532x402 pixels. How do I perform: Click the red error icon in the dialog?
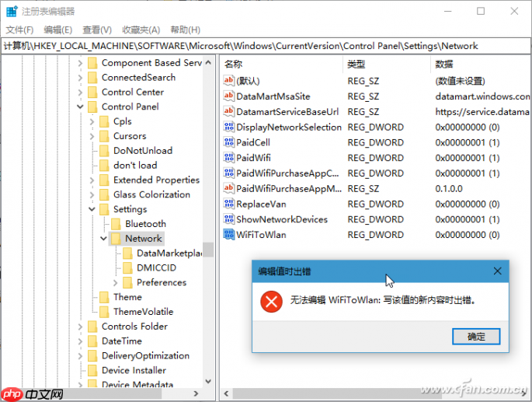(x=271, y=302)
